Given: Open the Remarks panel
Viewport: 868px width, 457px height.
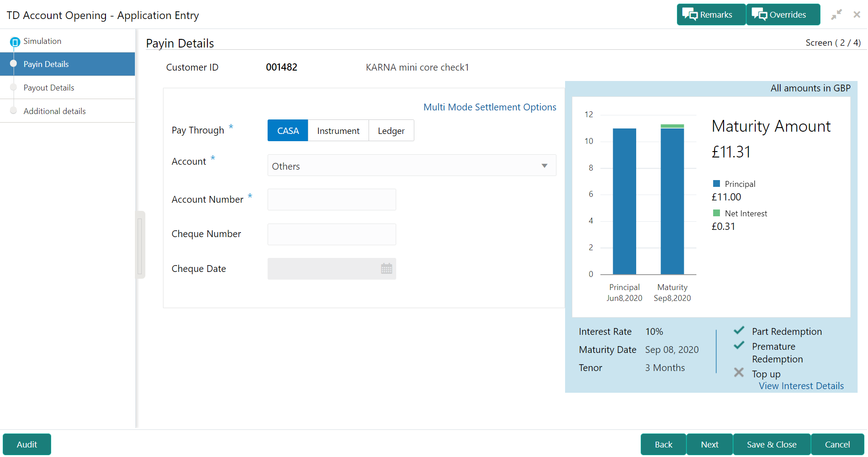Looking at the screenshot, I should [711, 14].
